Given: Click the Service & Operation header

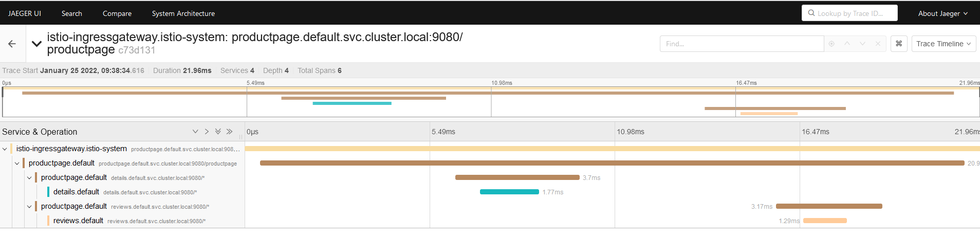Looking at the screenshot, I should click(x=40, y=132).
